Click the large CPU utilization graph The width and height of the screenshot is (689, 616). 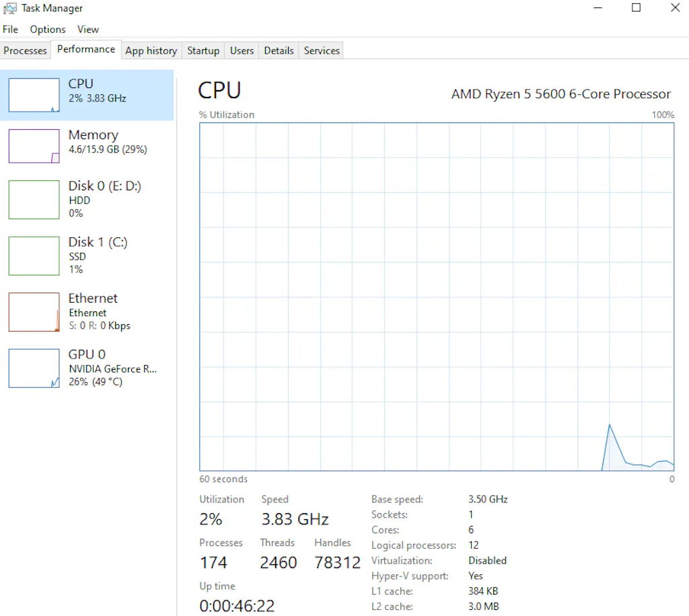[x=436, y=296]
